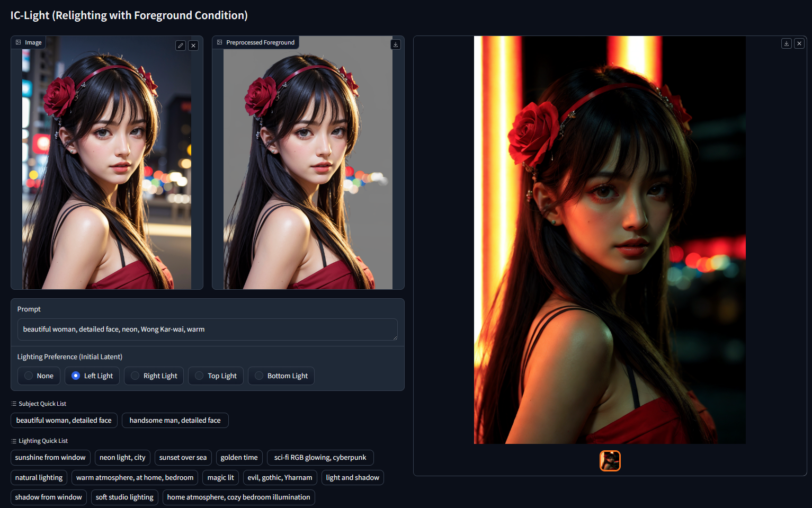Screen dimensions: 812x508
Task: Apply 'warm atmosphere, at home, bedroom' preset
Action: 135,478
